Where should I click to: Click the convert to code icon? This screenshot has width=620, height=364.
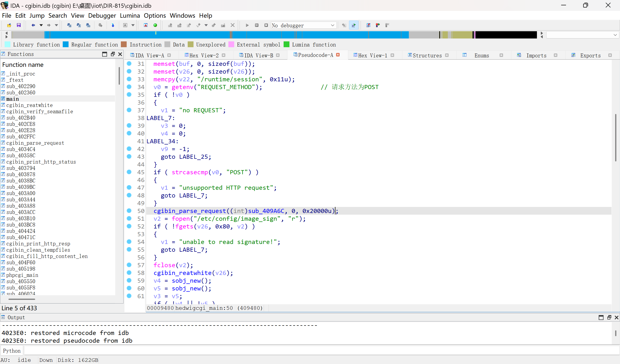click(x=170, y=25)
